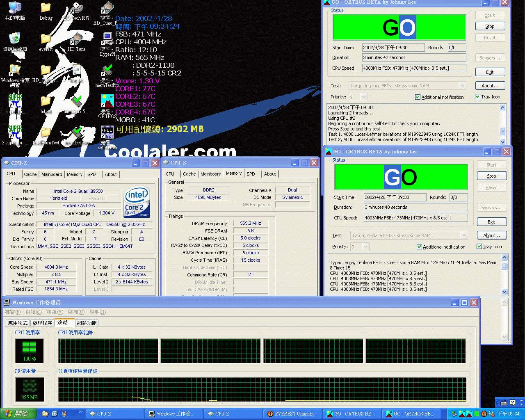Click the Outlook Express quick launch icon

tap(55, 414)
